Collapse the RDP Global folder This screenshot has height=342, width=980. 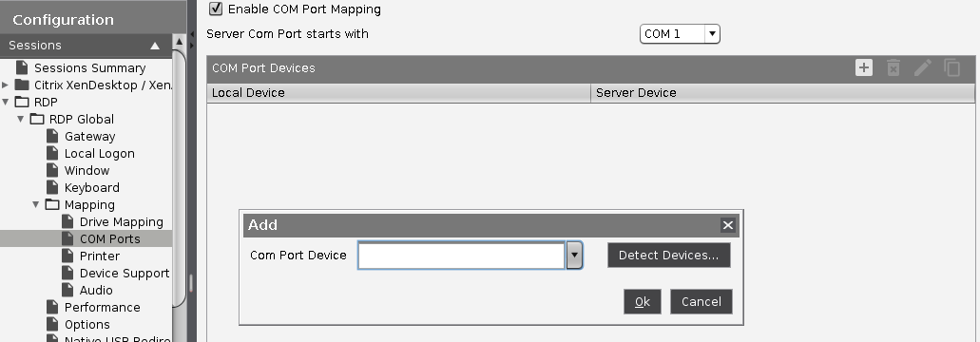coord(21,119)
